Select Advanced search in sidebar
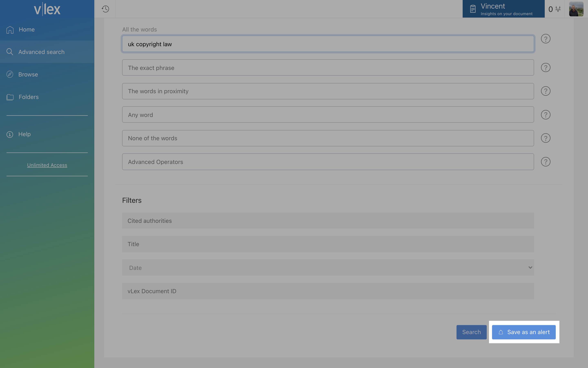This screenshot has height=368, width=588. [47, 52]
